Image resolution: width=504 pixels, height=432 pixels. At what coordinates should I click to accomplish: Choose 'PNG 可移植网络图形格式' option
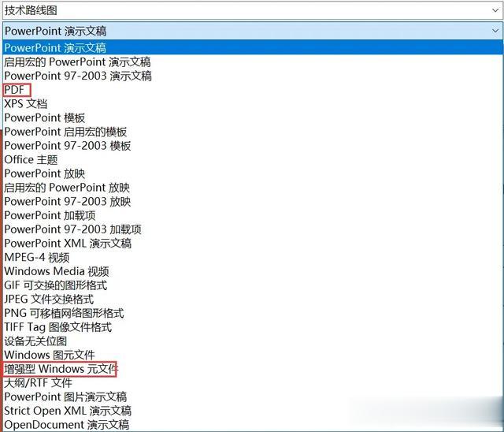[x=253, y=313]
